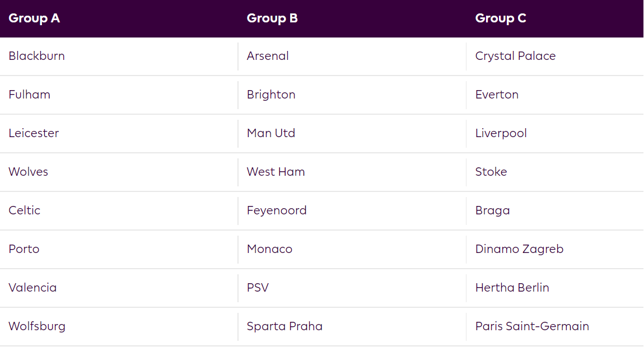
Task: Select Arsenal in Group B
Action: pyautogui.click(x=268, y=56)
